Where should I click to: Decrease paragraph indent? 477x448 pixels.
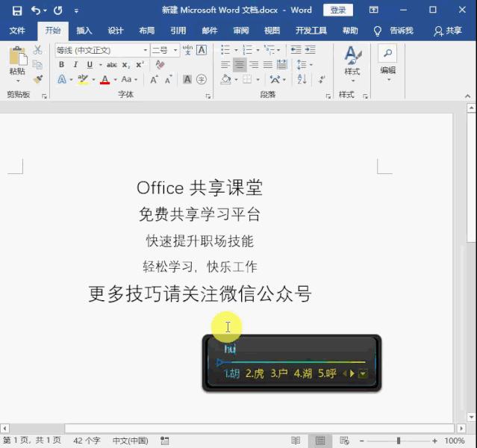click(x=296, y=49)
